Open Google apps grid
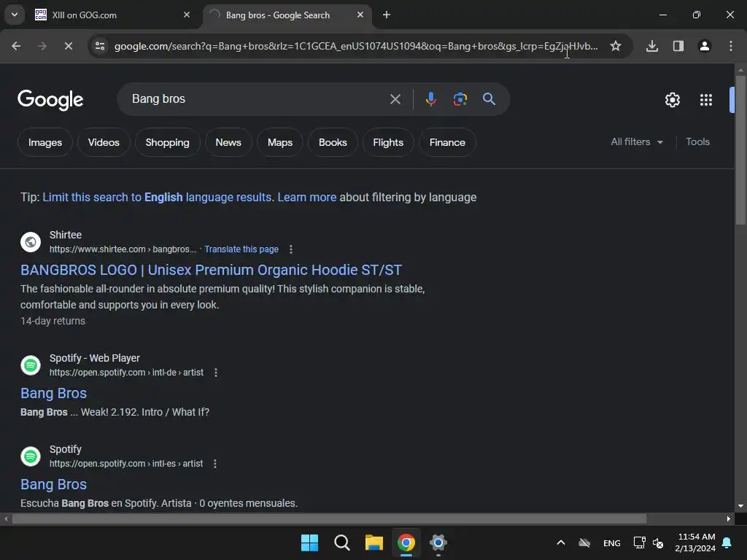 pos(705,100)
